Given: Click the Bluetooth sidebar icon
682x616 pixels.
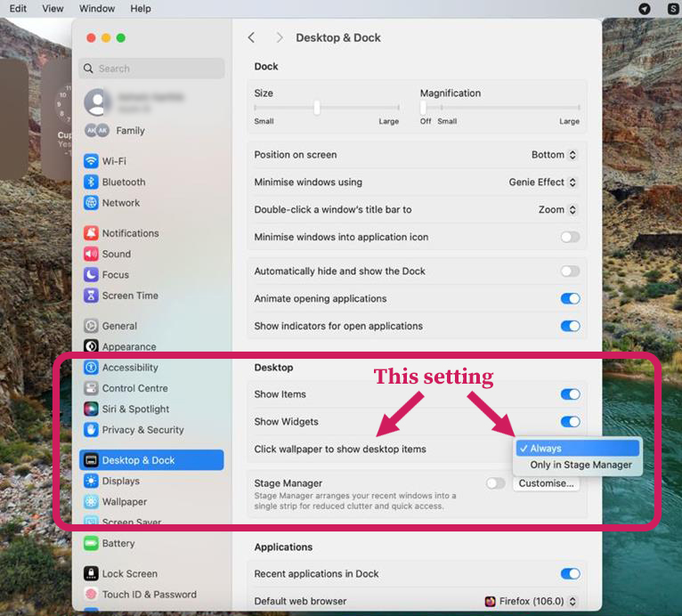Looking at the screenshot, I should pos(91,182).
